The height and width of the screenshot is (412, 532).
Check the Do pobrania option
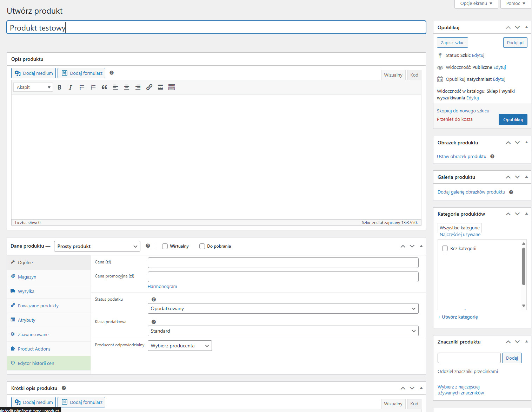pos(202,246)
